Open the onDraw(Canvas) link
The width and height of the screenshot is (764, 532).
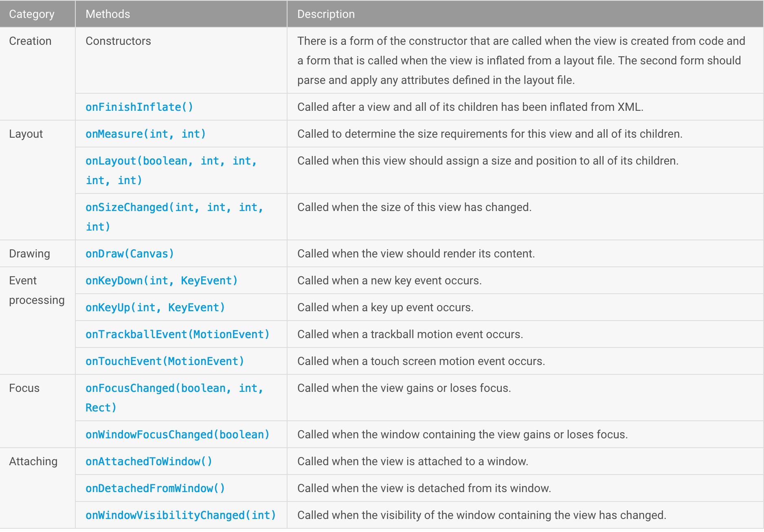(130, 254)
